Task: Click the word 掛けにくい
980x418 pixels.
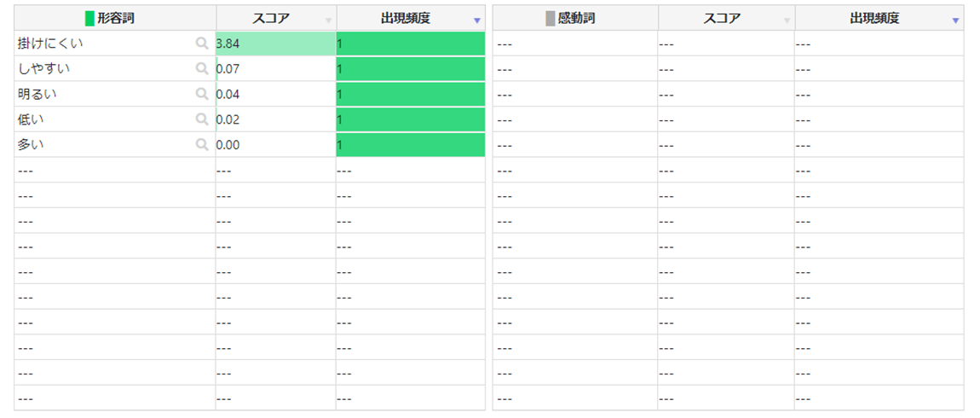Action: point(51,43)
